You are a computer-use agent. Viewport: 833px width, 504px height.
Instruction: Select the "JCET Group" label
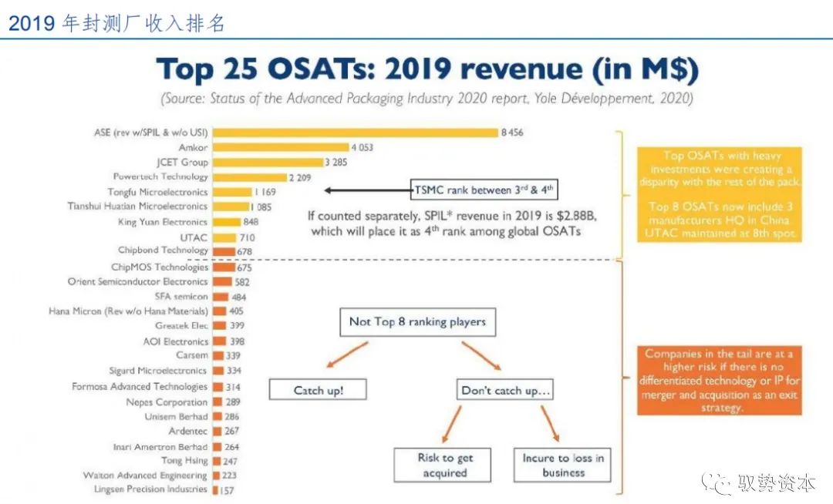coord(182,162)
